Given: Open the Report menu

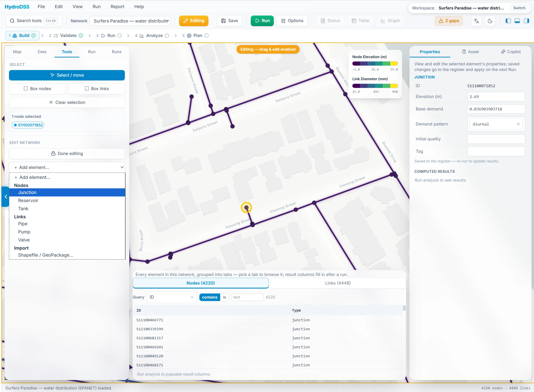Looking at the screenshot, I should (x=117, y=7).
